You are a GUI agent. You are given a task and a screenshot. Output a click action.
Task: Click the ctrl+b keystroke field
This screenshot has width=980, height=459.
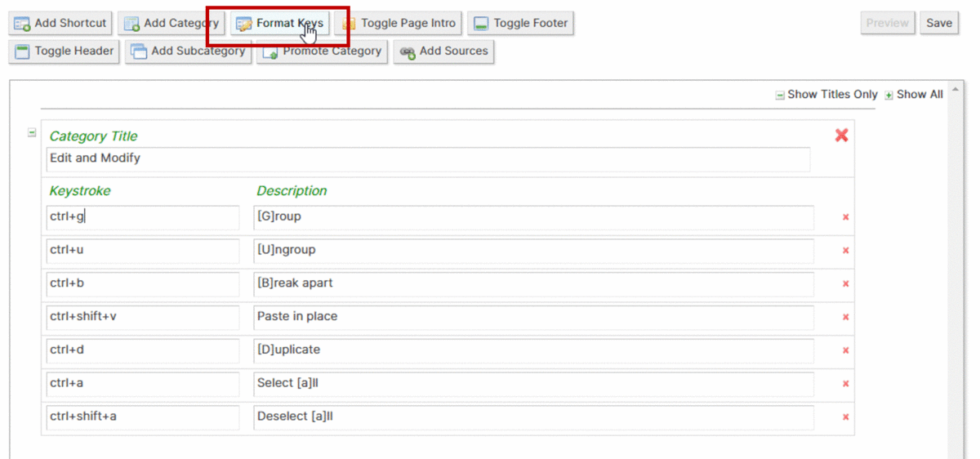[143, 284]
